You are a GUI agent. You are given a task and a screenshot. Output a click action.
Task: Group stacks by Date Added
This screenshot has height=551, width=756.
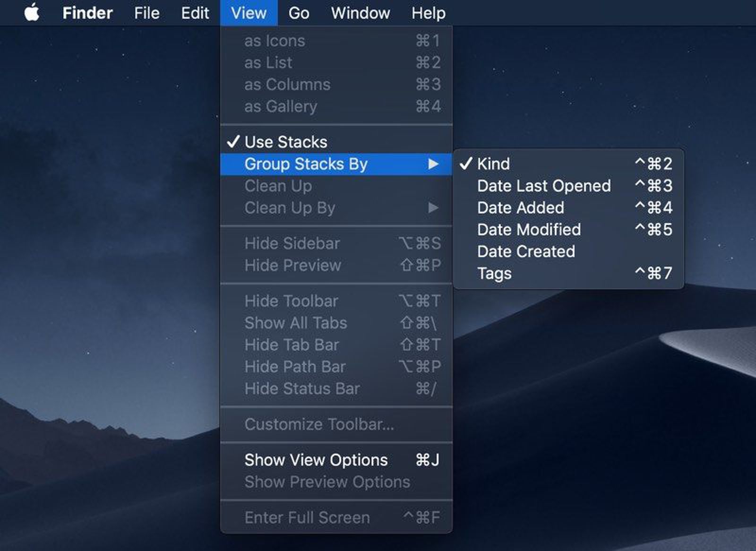coord(520,207)
